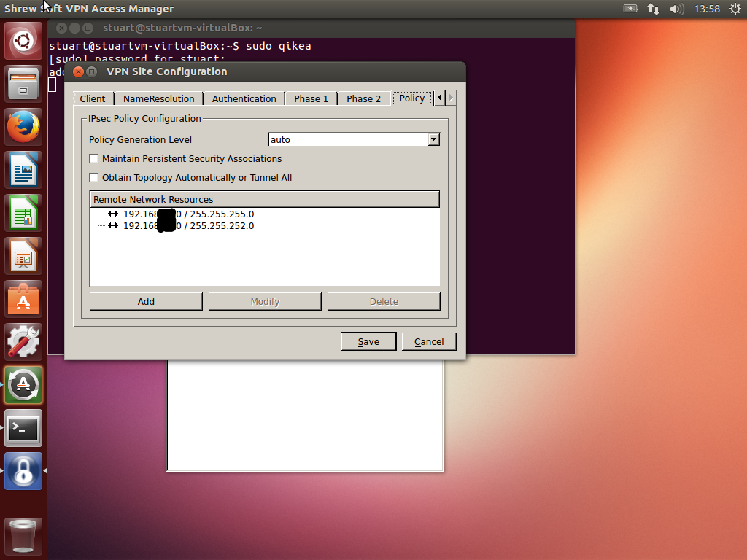
Task: Cancel the VPN site configuration
Action: pos(429,341)
